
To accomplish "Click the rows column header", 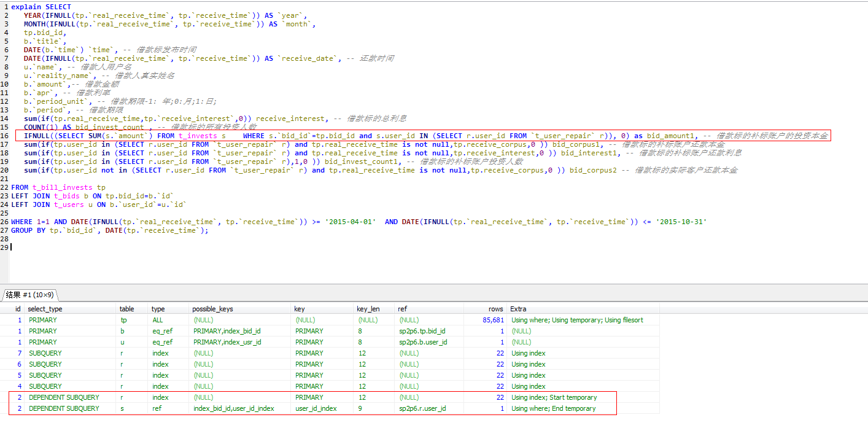I will pyautogui.click(x=496, y=309).
